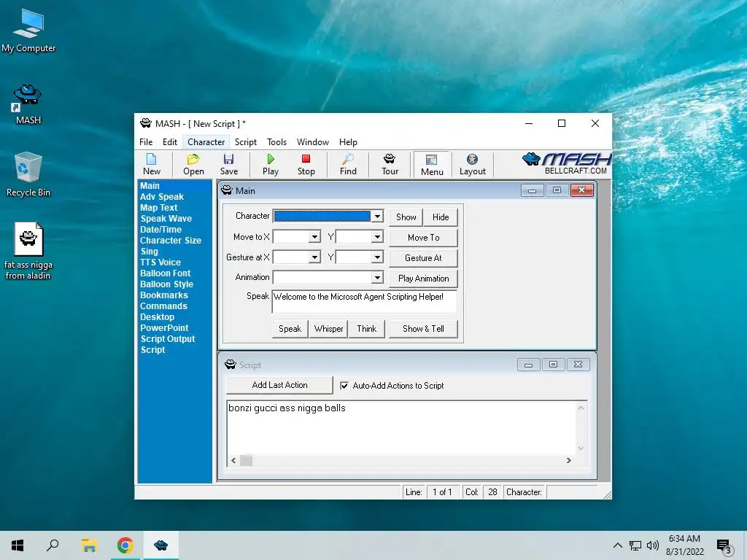Open the Help menu
Viewport: 747px width, 560px height.
[x=348, y=142]
